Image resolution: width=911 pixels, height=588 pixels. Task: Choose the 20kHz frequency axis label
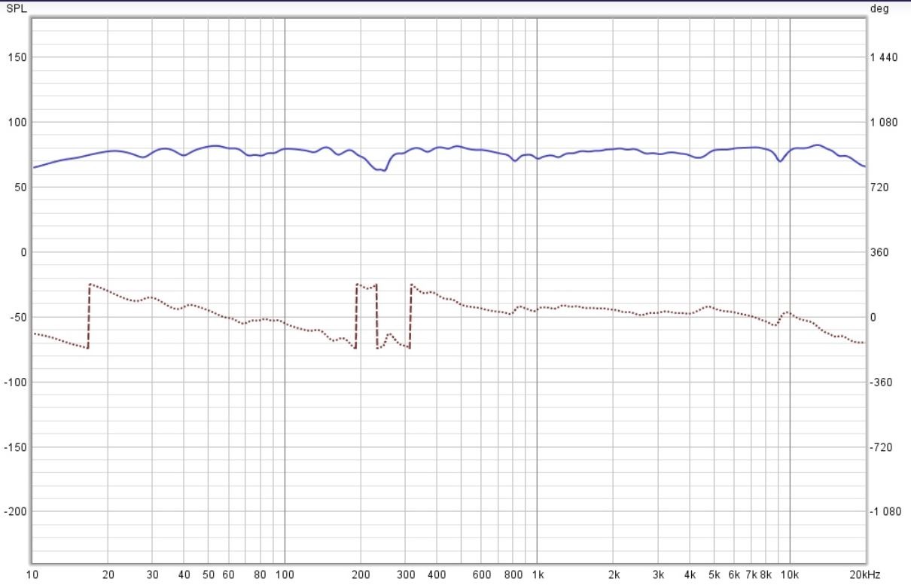click(x=865, y=575)
